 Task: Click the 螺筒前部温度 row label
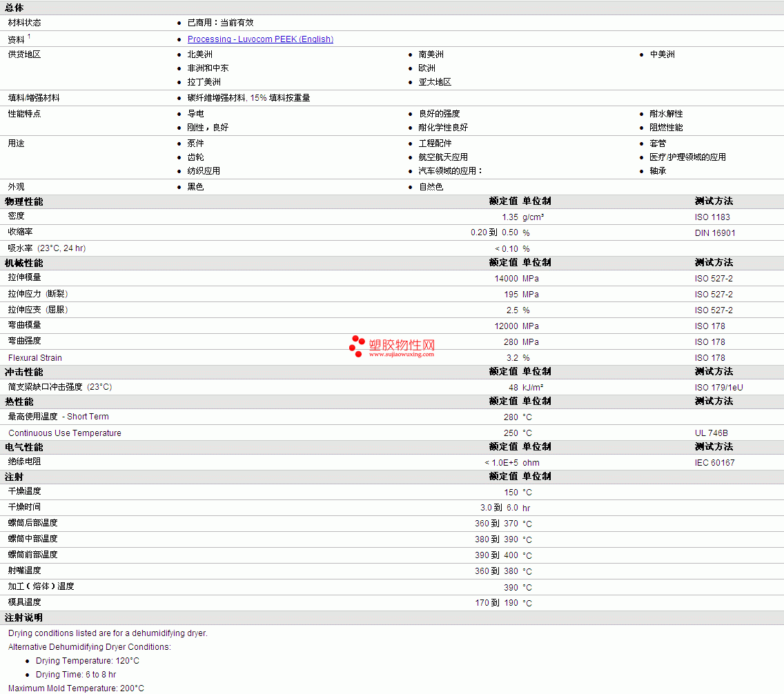pos(33,555)
